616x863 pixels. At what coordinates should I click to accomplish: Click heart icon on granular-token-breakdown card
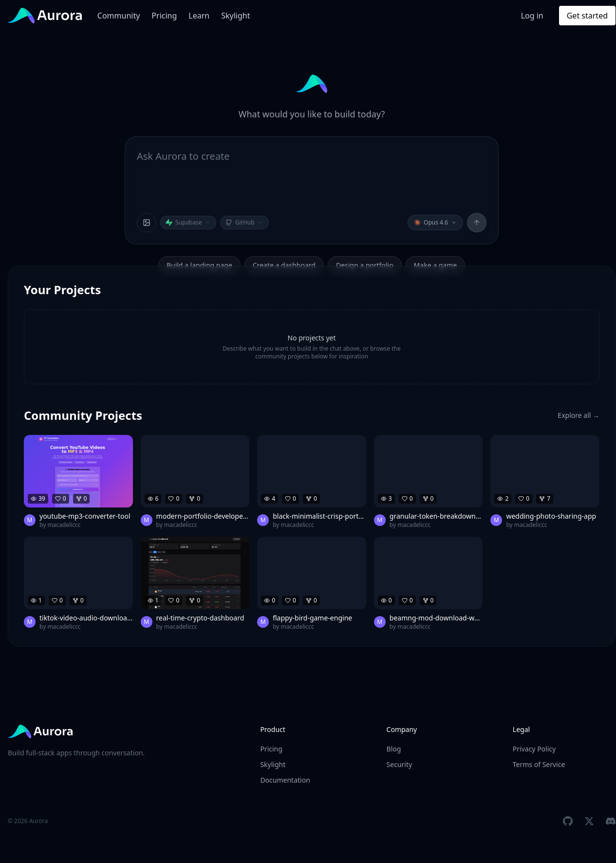point(404,499)
